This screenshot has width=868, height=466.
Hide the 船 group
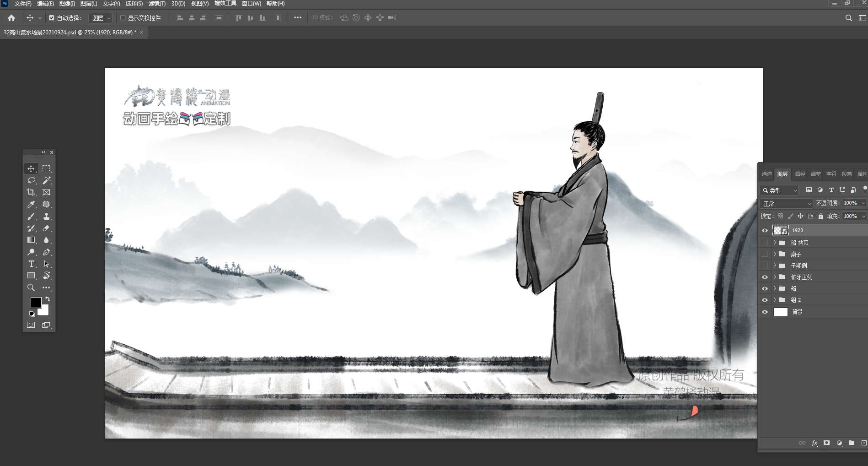tap(765, 288)
